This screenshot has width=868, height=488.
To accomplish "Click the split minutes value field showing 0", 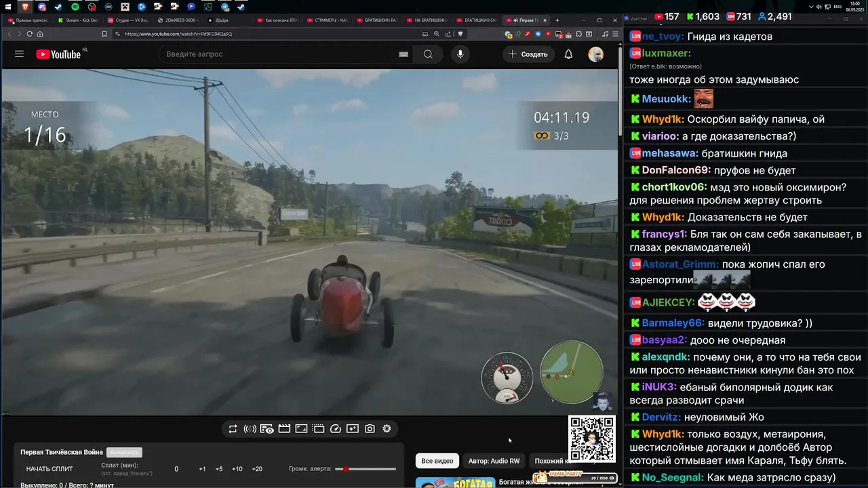I will click(x=176, y=469).
